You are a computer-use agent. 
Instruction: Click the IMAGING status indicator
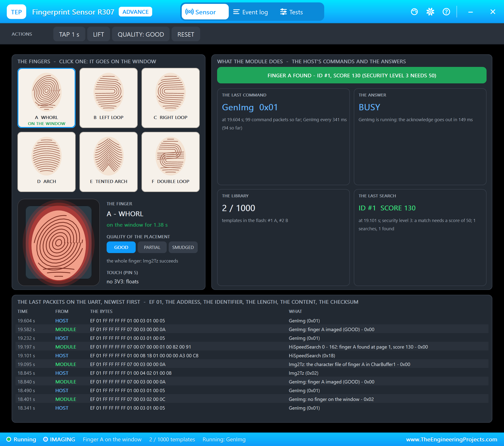coord(59,439)
